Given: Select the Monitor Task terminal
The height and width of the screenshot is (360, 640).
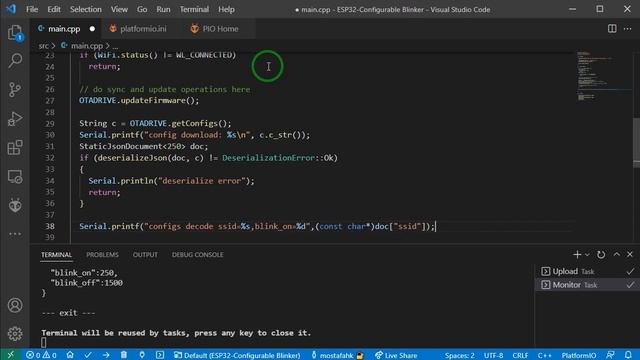Looking at the screenshot, I should [587, 285].
